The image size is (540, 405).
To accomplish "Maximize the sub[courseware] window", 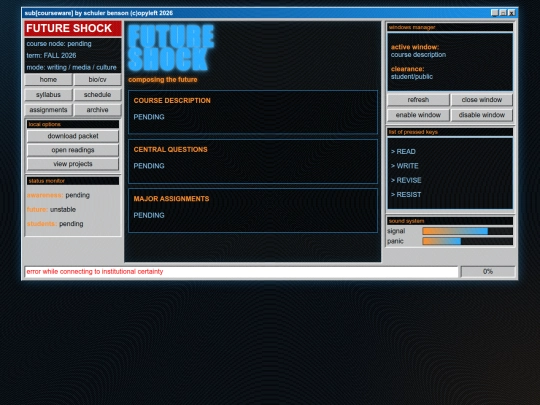I will pos(503,13).
